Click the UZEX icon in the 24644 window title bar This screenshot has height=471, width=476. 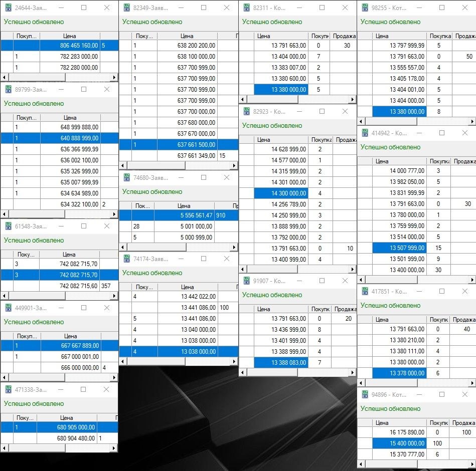pyautogui.click(x=8, y=8)
